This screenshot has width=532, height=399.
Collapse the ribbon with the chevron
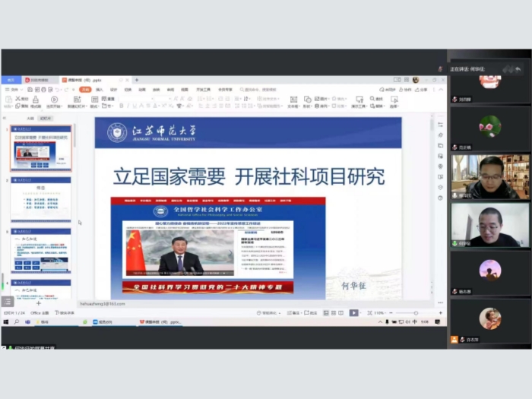441,90
